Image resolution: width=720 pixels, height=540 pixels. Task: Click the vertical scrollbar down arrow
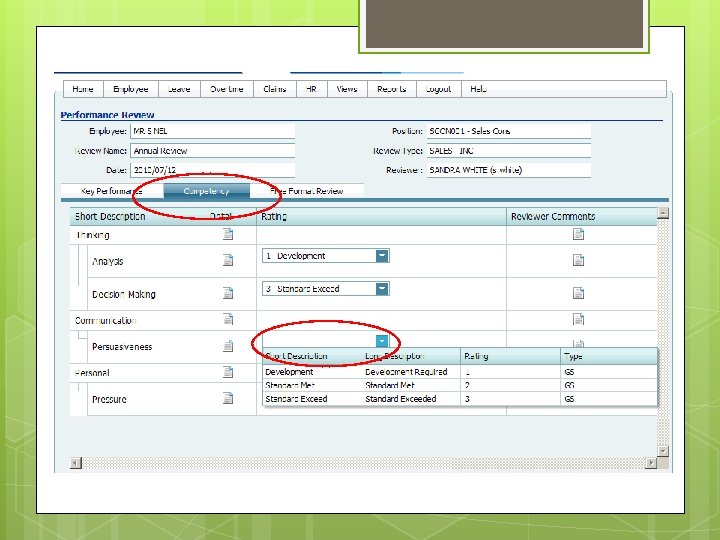click(x=663, y=451)
